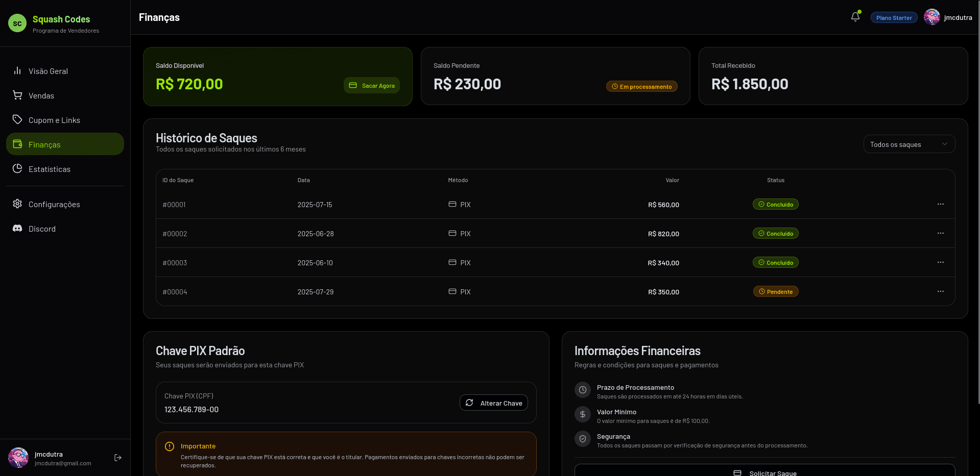This screenshot has width=980, height=476.
Task: Click the notification bell icon
Action: (x=855, y=17)
